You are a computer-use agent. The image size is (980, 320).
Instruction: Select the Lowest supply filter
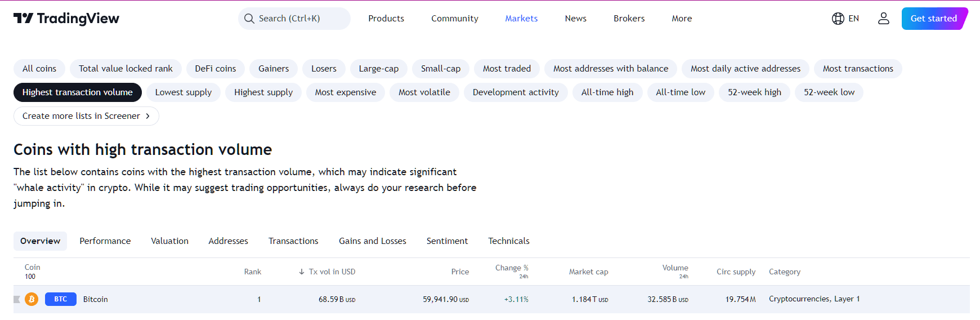[184, 92]
